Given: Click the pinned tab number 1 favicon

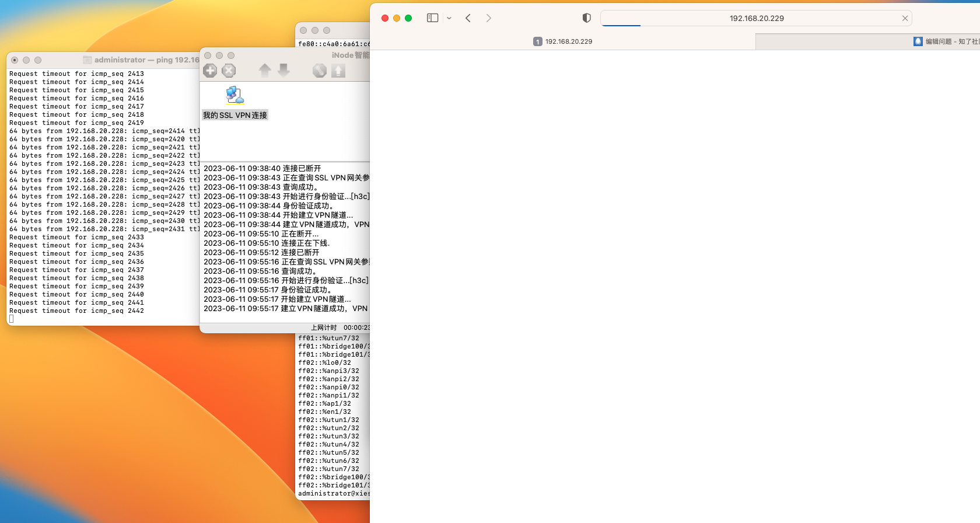Looking at the screenshot, I should tap(538, 41).
